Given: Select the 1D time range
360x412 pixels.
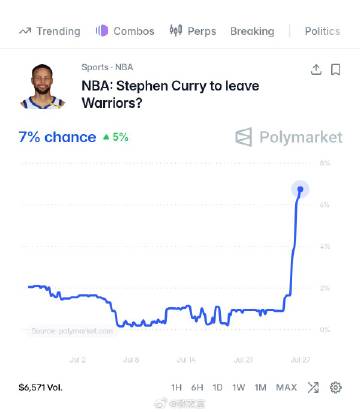Looking at the screenshot, I should (217, 387).
